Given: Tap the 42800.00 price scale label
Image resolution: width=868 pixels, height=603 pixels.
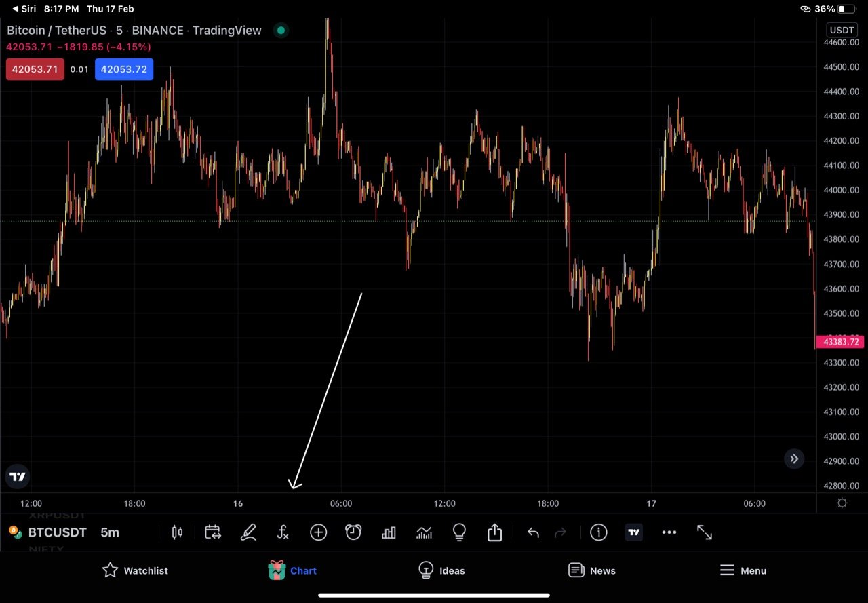Looking at the screenshot, I should click(x=841, y=486).
